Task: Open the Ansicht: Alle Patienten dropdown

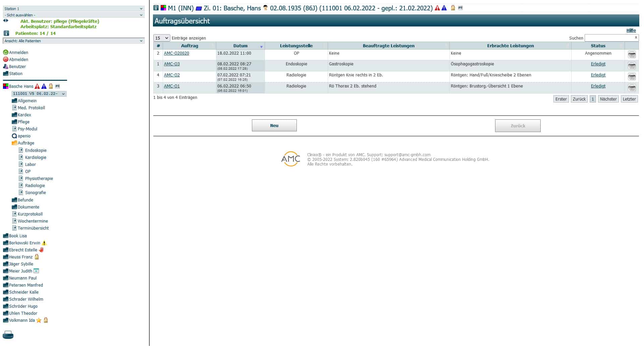Action: (73, 41)
